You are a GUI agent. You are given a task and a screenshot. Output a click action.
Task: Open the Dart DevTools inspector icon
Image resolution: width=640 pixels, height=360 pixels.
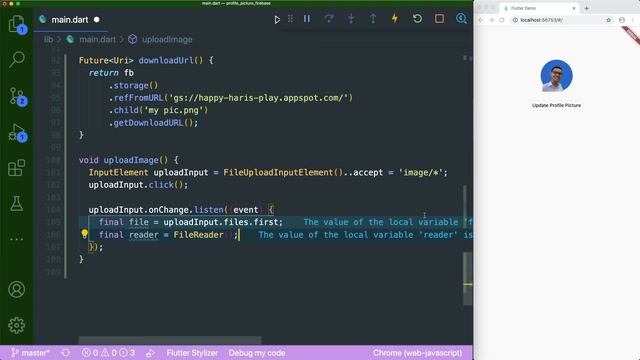pos(461,19)
